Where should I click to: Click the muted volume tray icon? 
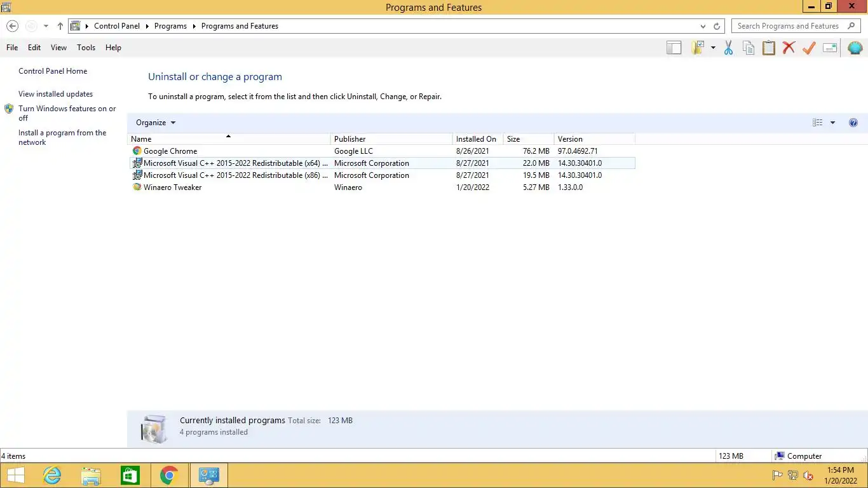coord(808,475)
